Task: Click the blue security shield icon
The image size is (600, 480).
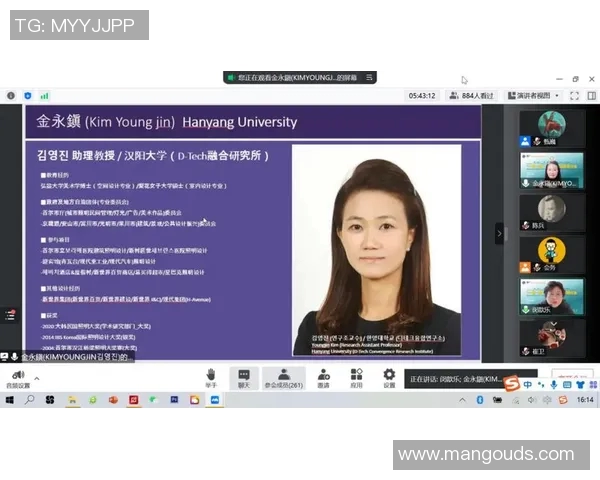Action: (28, 96)
